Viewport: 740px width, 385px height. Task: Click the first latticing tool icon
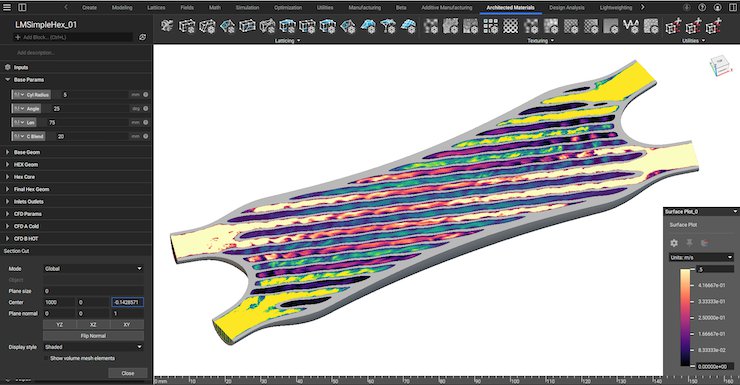click(167, 25)
